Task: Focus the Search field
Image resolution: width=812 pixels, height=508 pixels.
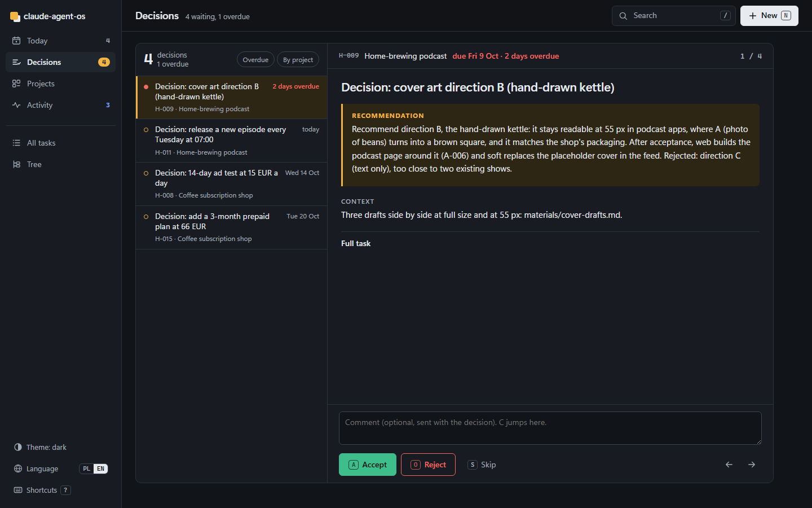Action: coord(674,16)
